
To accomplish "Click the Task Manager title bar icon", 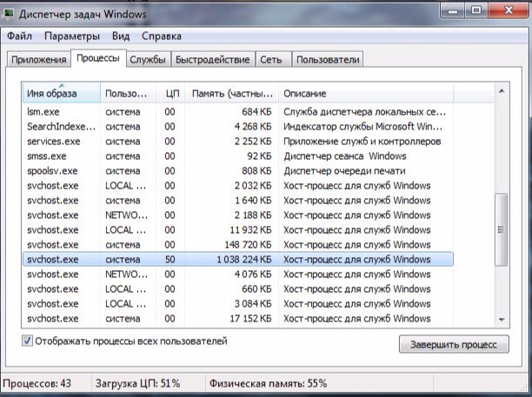I will [8, 14].
